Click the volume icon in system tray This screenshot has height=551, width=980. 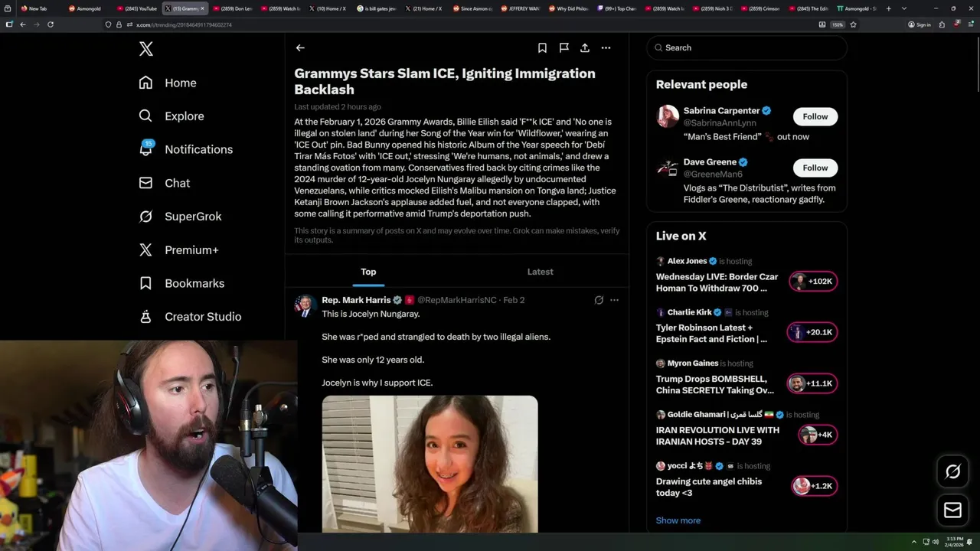[x=935, y=543]
